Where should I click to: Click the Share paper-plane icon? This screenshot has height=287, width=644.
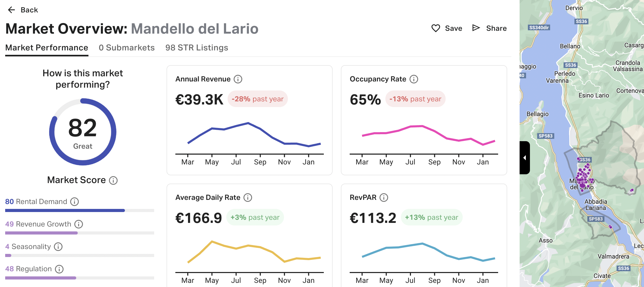(x=476, y=28)
